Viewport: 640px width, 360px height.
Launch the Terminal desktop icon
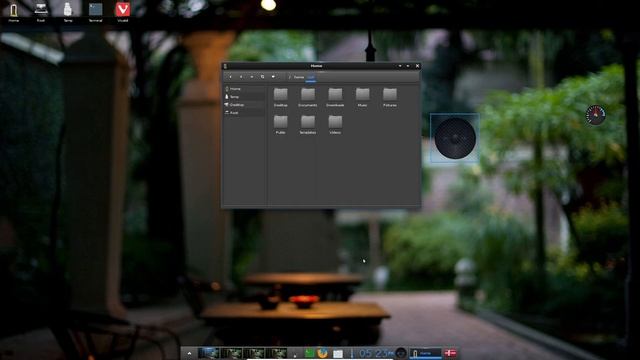(x=95, y=11)
